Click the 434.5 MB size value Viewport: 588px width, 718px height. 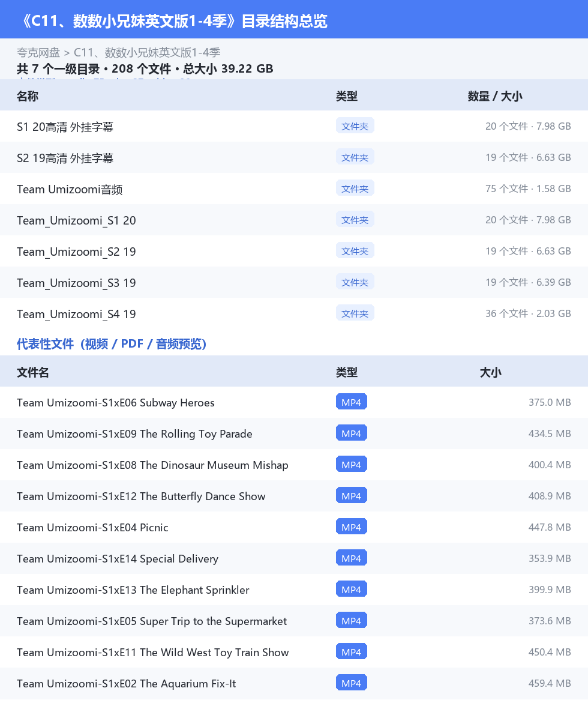[550, 433]
